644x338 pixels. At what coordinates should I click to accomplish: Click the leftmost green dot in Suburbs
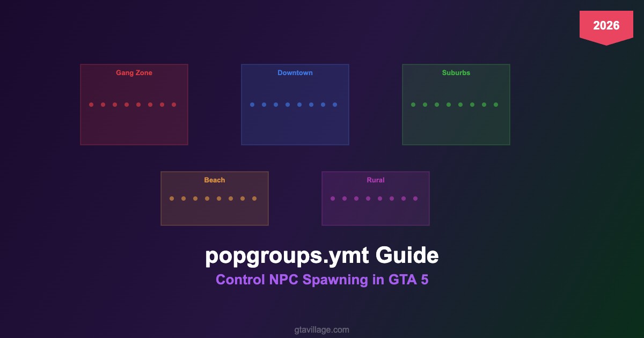pos(413,105)
